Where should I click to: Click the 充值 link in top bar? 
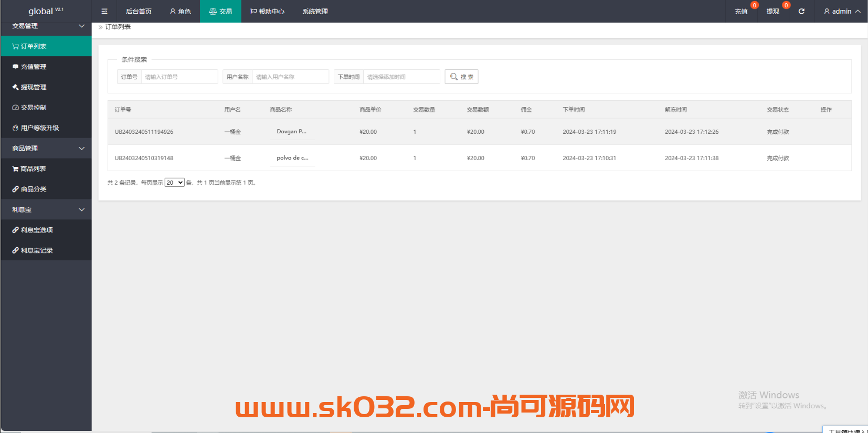[x=741, y=12]
